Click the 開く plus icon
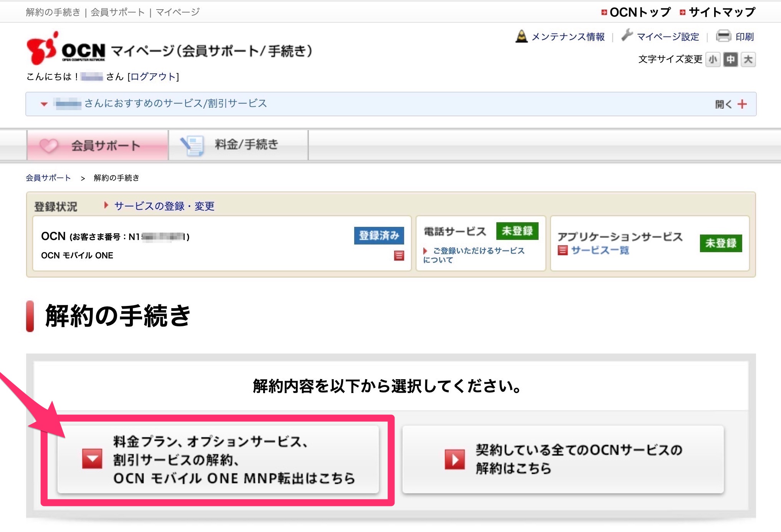This screenshot has width=781, height=532. (742, 104)
